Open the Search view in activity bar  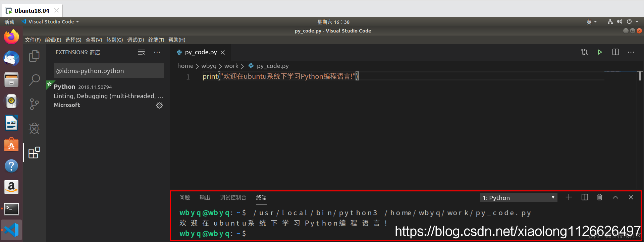[34, 80]
